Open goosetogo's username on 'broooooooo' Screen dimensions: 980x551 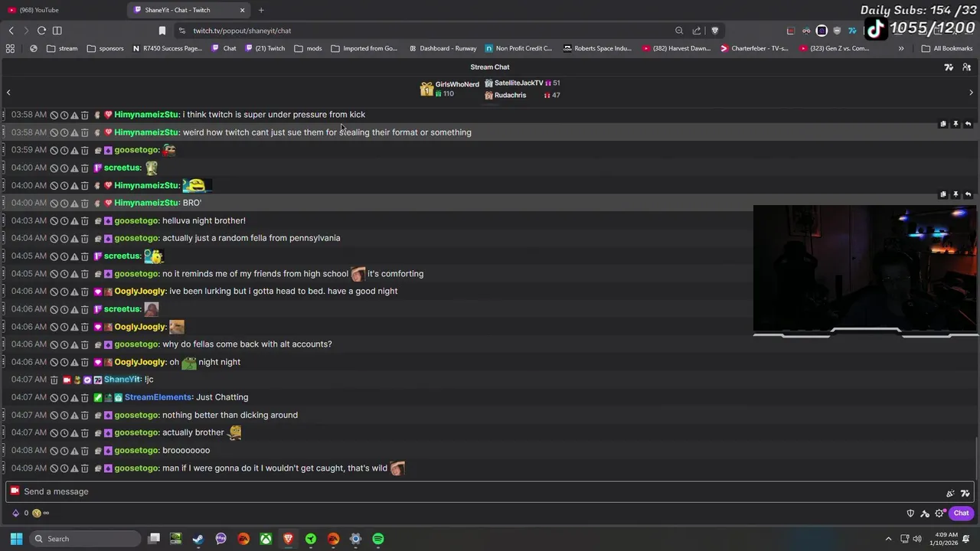pyautogui.click(x=136, y=451)
